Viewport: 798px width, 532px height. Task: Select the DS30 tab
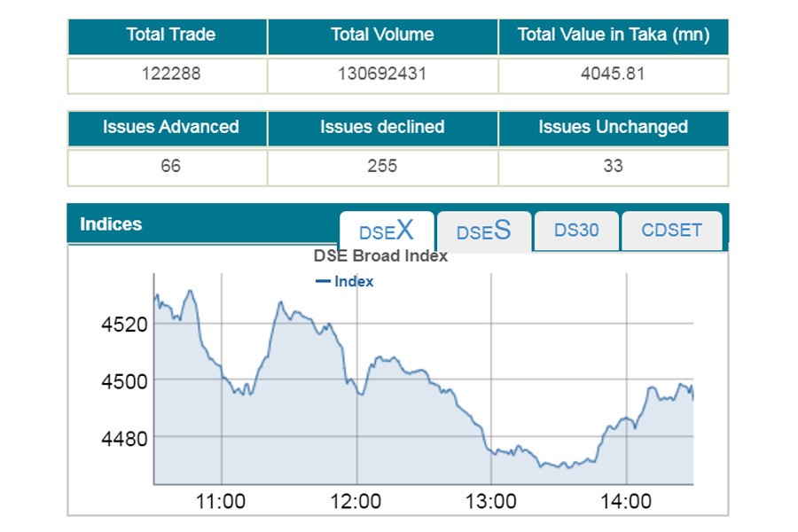pyautogui.click(x=576, y=231)
